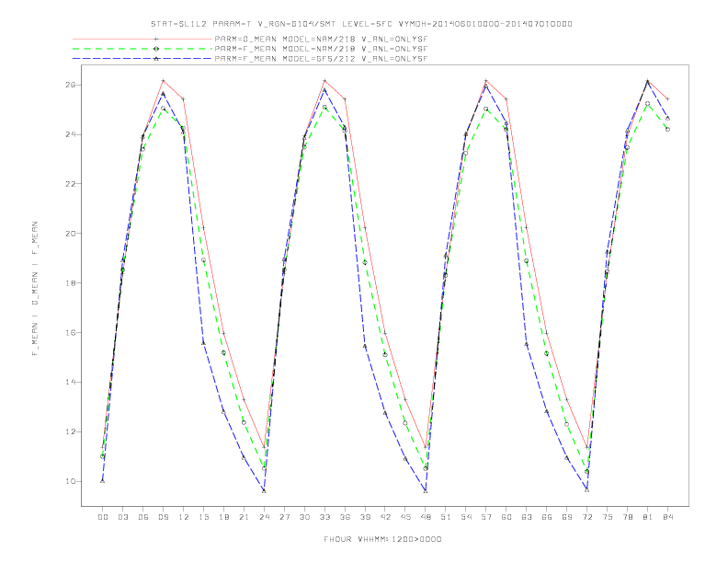The width and height of the screenshot is (728, 563).
Task: Click x-axis tick label 45
Action: 405,517
